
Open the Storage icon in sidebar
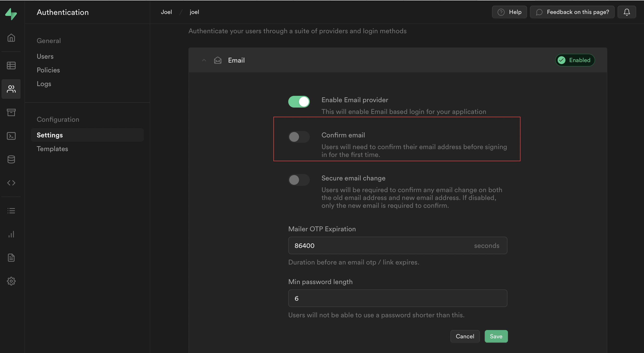pos(11,112)
